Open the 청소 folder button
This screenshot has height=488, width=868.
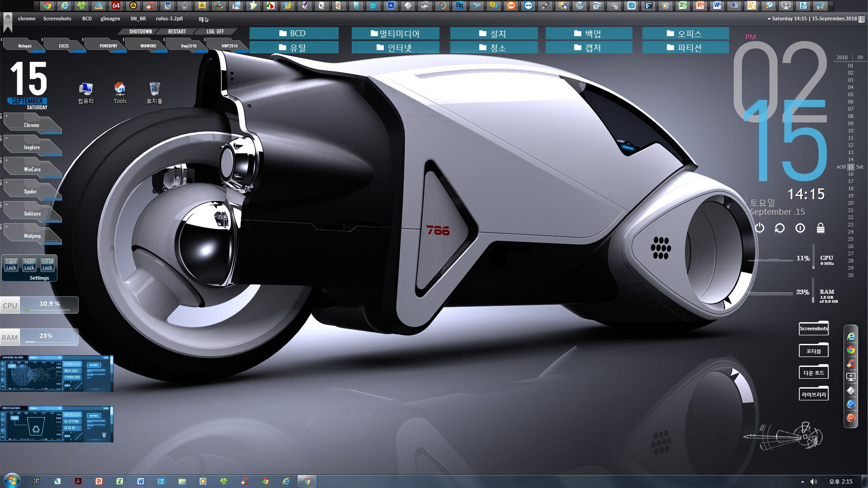pos(494,47)
